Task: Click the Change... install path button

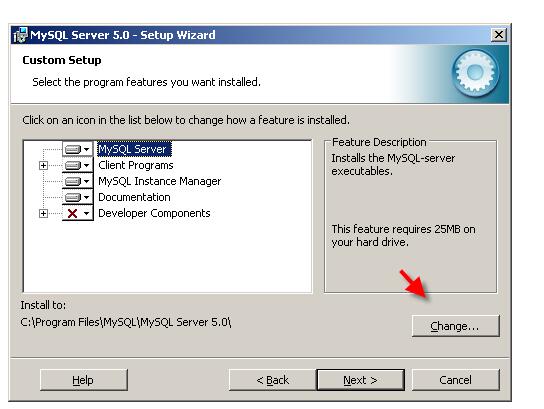Action: tap(456, 326)
